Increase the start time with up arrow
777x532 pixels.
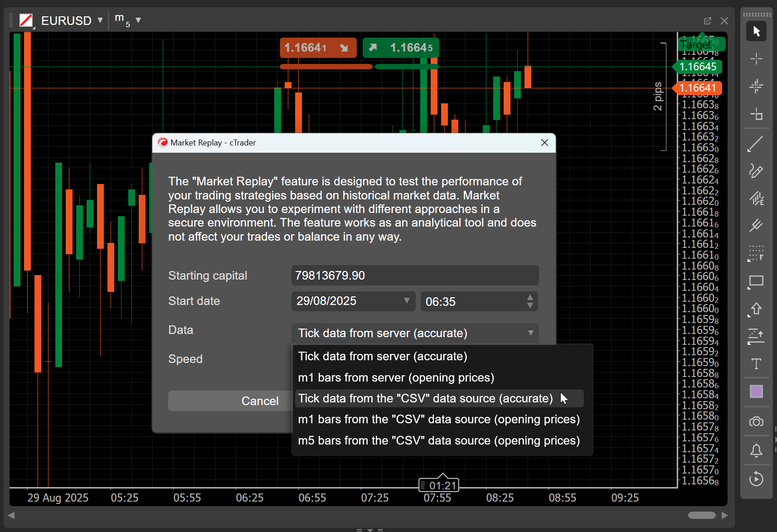click(530, 297)
